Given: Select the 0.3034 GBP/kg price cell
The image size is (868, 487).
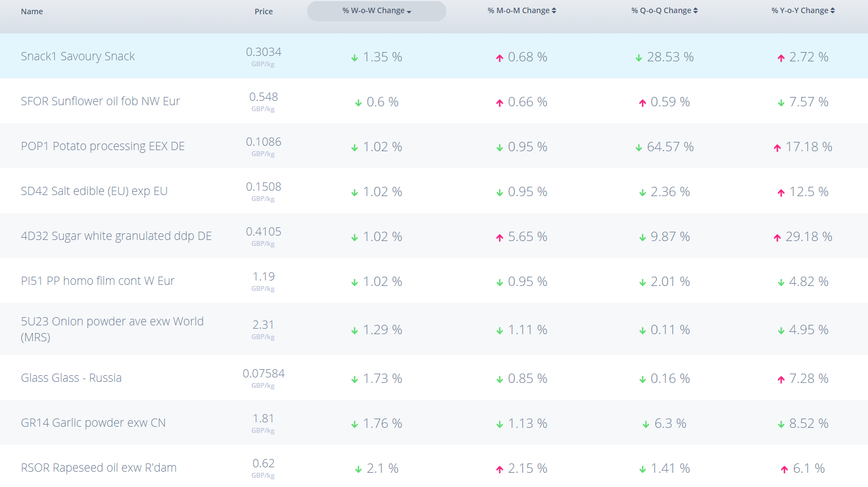Looking at the screenshot, I should [x=263, y=56].
